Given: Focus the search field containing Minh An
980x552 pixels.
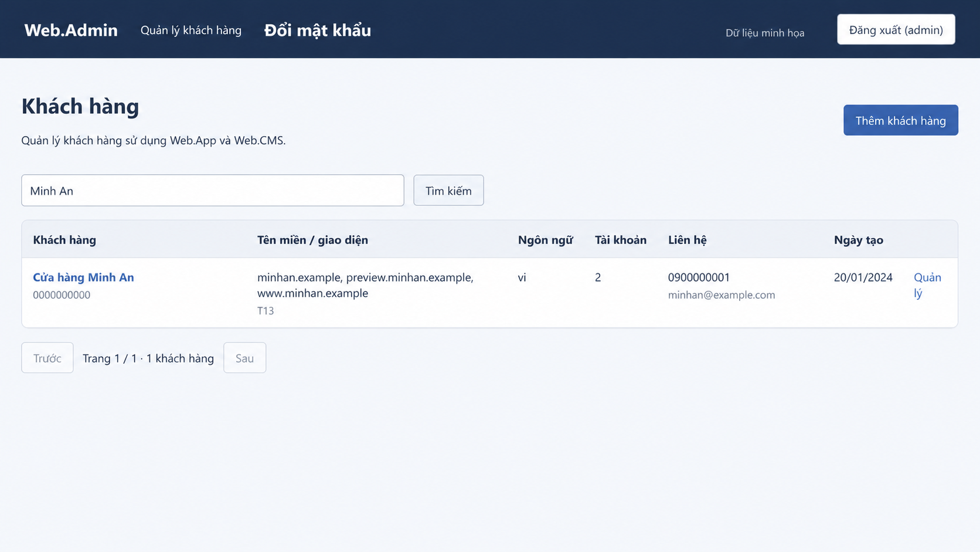Looking at the screenshot, I should pos(213,190).
